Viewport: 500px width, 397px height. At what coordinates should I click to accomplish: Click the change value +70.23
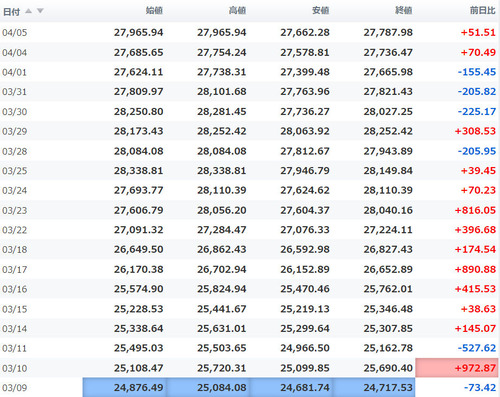point(478,190)
